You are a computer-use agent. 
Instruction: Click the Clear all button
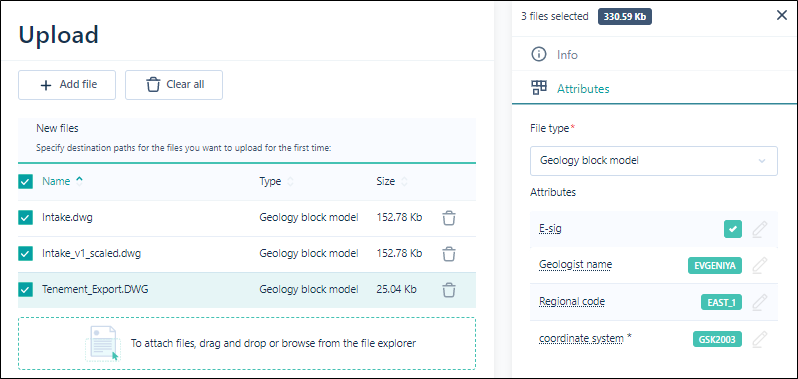pos(174,85)
